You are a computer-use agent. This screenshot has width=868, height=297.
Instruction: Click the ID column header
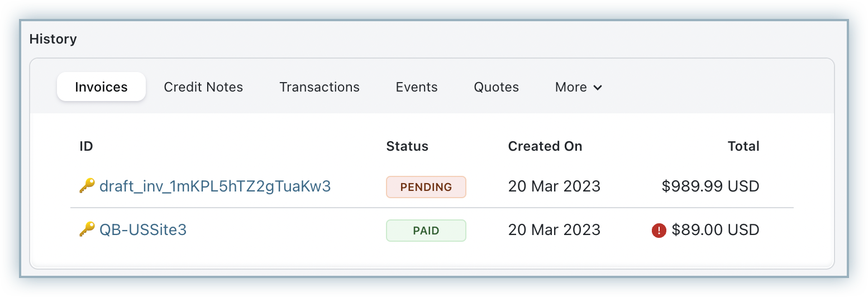click(x=86, y=146)
